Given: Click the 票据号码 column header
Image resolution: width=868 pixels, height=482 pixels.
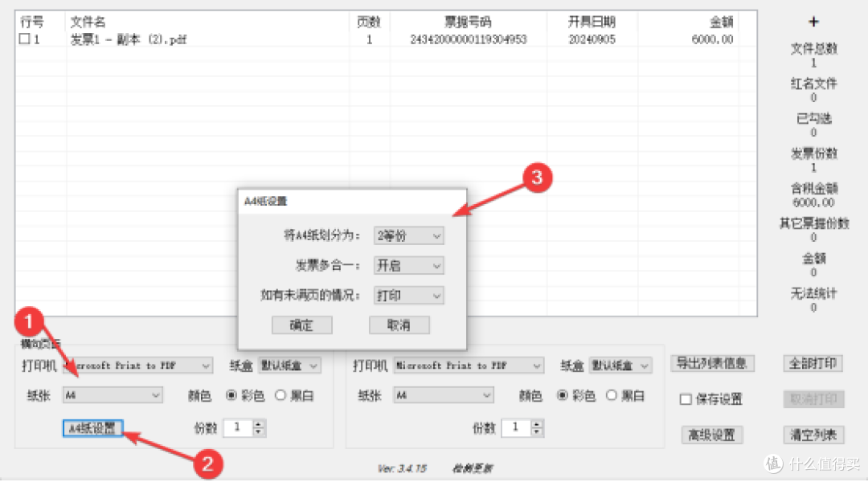Looking at the screenshot, I should (x=468, y=22).
